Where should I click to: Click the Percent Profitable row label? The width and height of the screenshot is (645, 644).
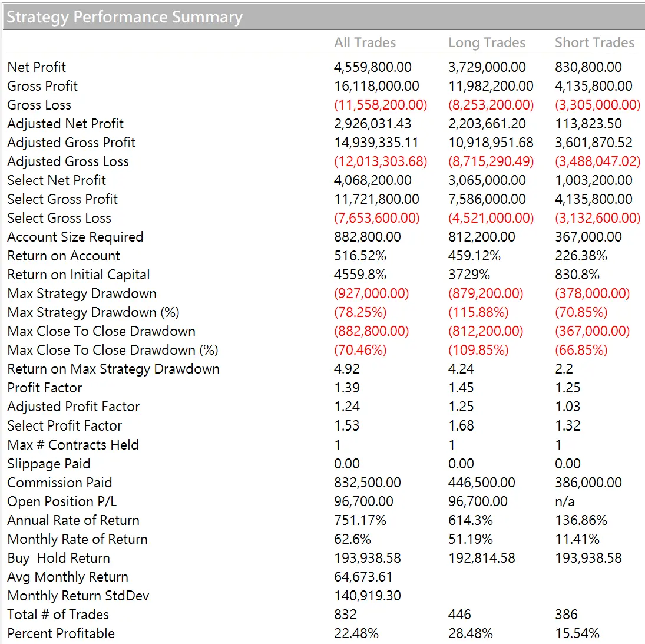61,633
